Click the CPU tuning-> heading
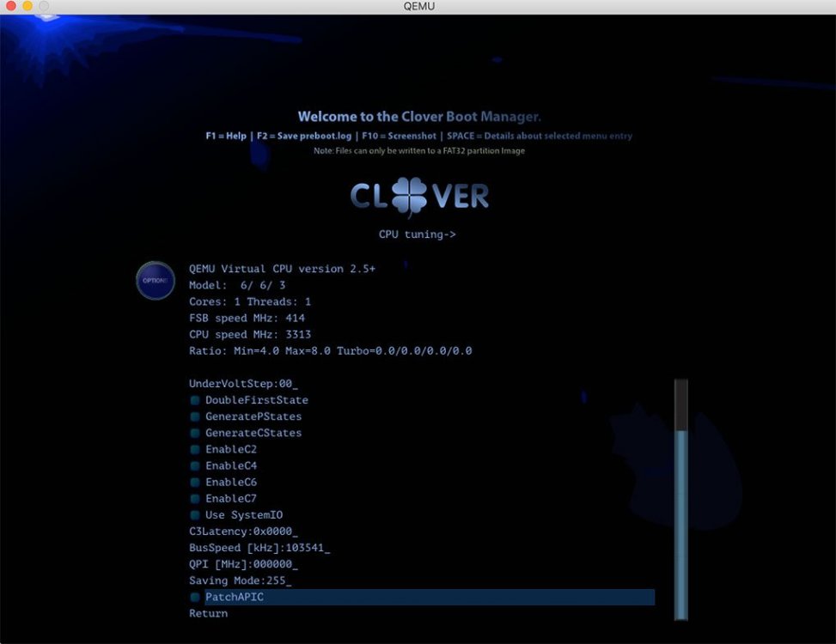 (x=418, y=234)
